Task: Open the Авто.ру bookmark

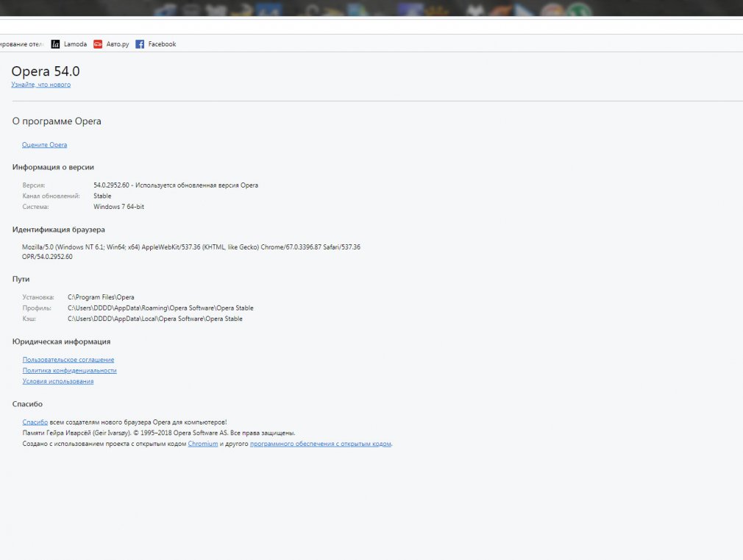Action: pos(111,44)
